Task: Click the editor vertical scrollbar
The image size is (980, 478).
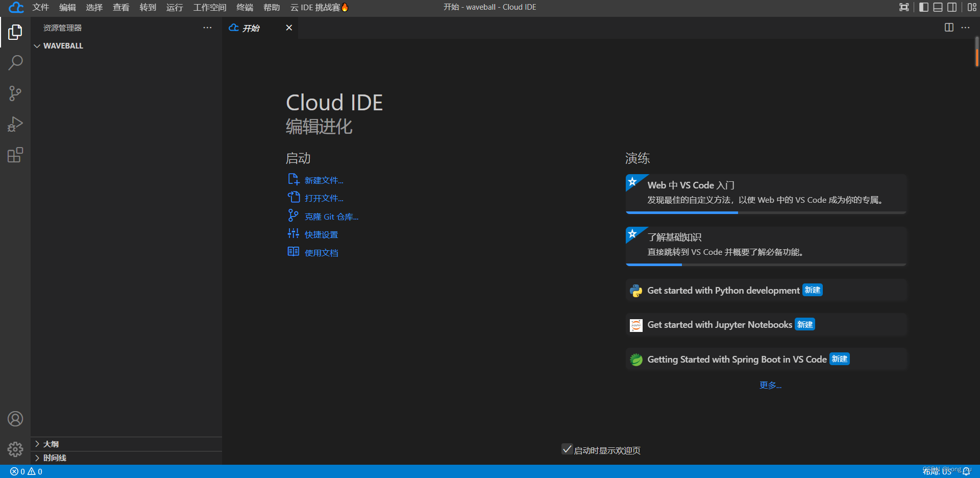Action: click(976, 51)
